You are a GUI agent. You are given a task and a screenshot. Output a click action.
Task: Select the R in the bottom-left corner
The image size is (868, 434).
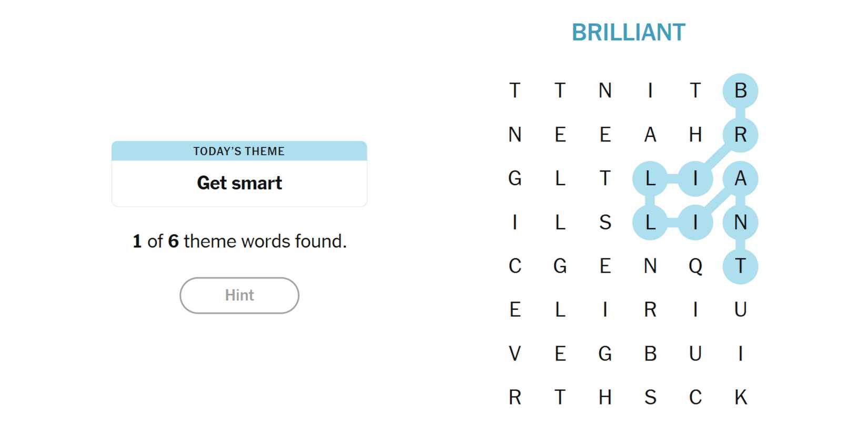pos(515,397)
